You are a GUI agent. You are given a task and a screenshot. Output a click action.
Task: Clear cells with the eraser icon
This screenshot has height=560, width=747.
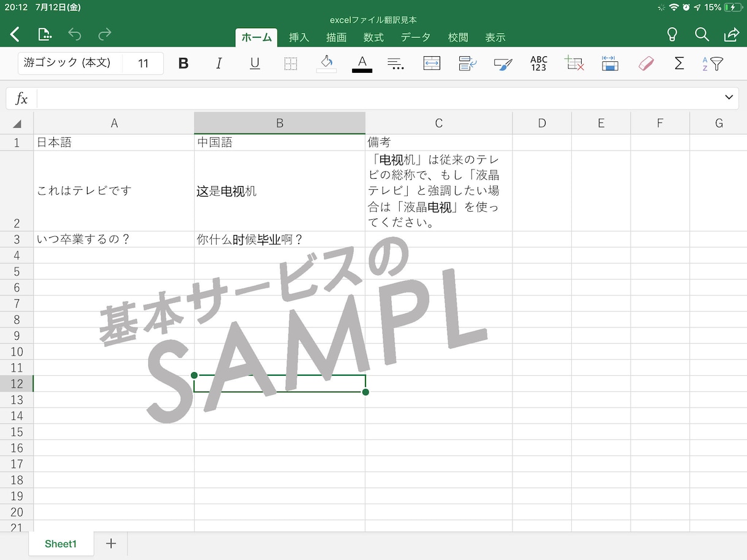(x=646, y=64)
